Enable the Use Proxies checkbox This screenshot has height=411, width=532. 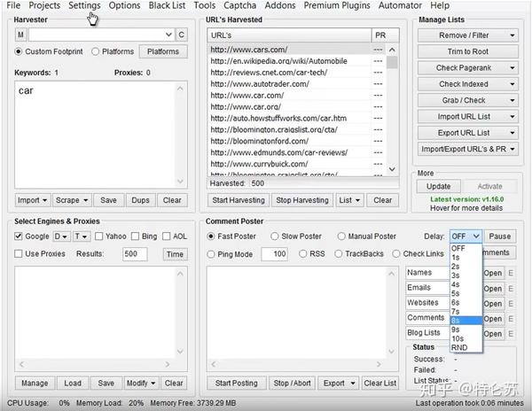(x=19, y=254)
